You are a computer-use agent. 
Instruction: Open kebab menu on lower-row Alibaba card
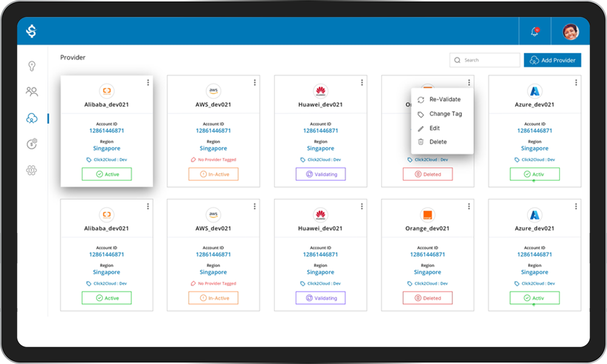[148, 206]
